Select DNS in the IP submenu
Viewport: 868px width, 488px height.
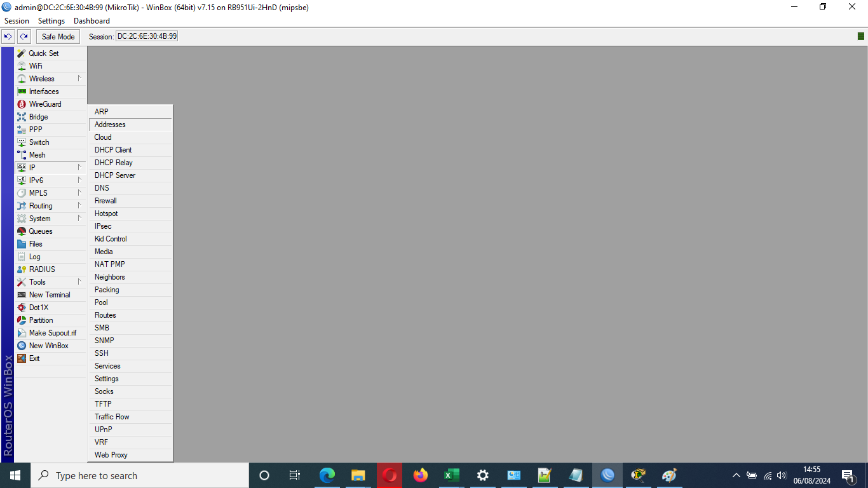(x=130, y=188)
